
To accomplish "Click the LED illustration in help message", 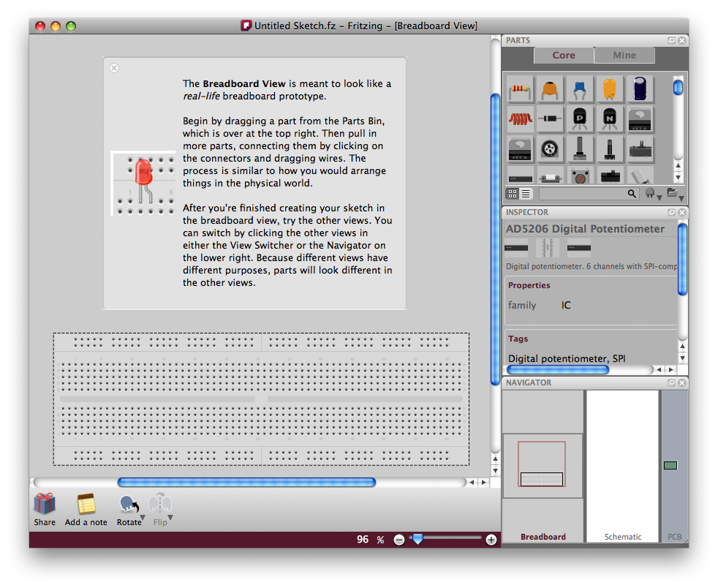I will coord(143,183).
